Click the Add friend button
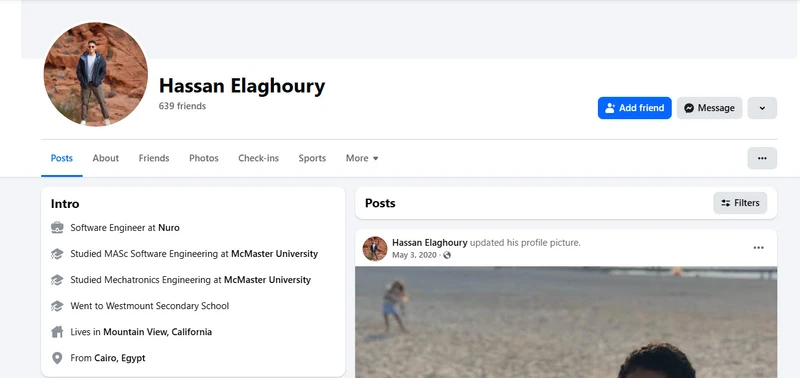 point(634,108)
